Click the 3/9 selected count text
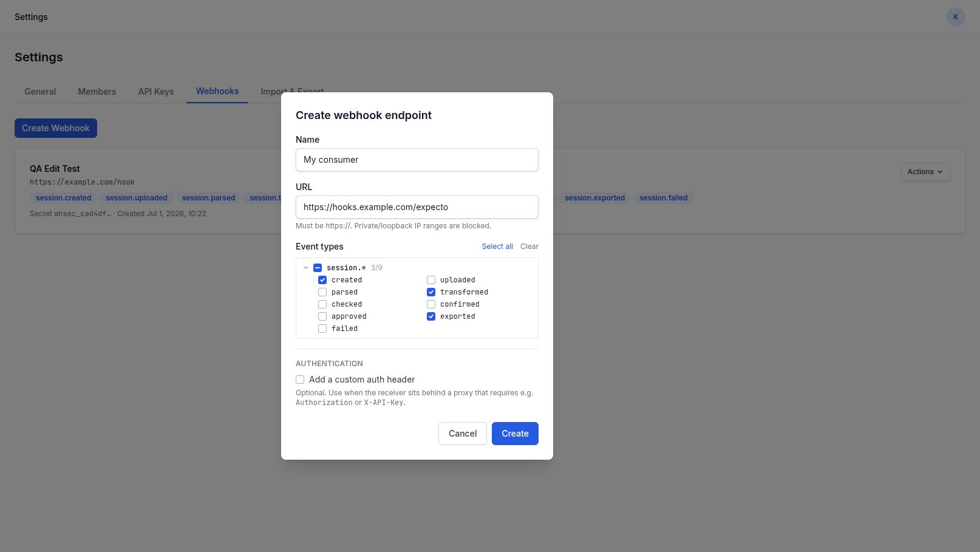This screenshot has height=552, width=980. [376, 268]
